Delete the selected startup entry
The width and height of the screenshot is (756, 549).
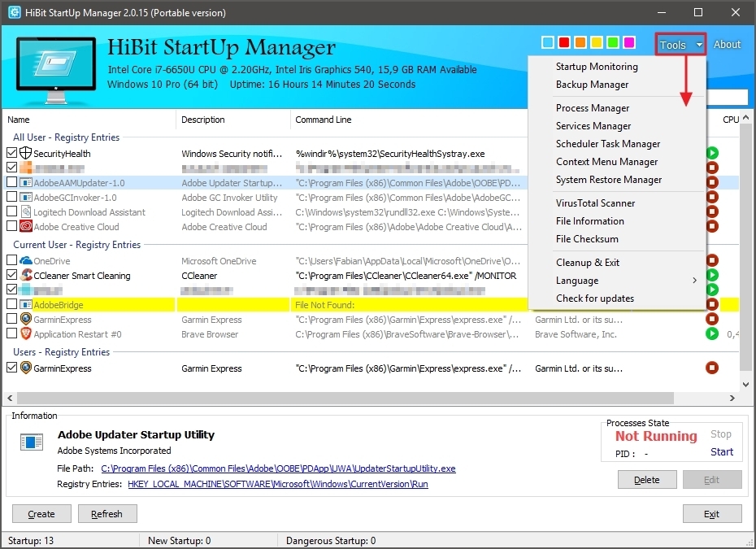(x=647, y=480)
